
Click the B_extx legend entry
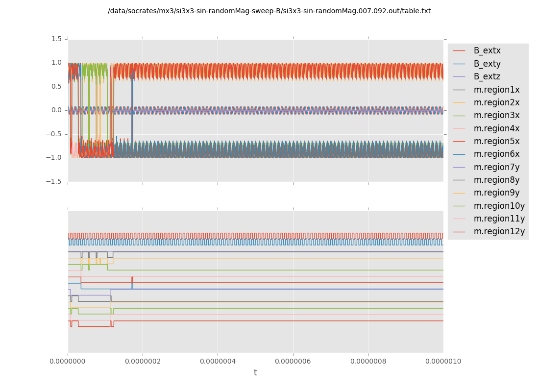pos(487,50)
